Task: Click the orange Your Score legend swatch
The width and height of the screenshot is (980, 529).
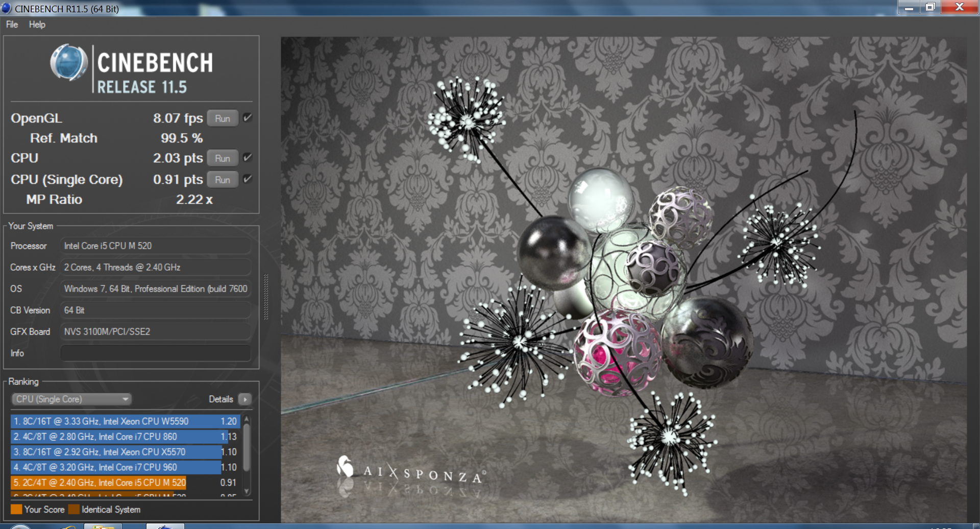Action: point(16,510)
